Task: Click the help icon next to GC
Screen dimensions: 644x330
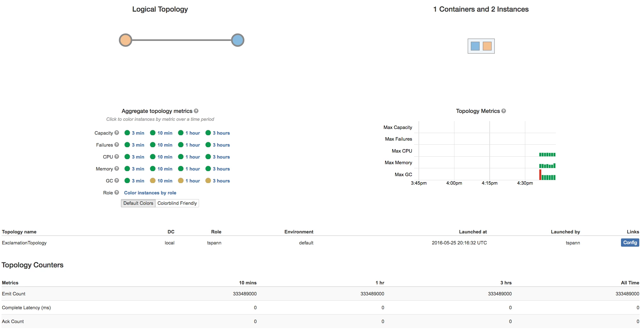Action: pyautogui.click(x=117, y=181)
